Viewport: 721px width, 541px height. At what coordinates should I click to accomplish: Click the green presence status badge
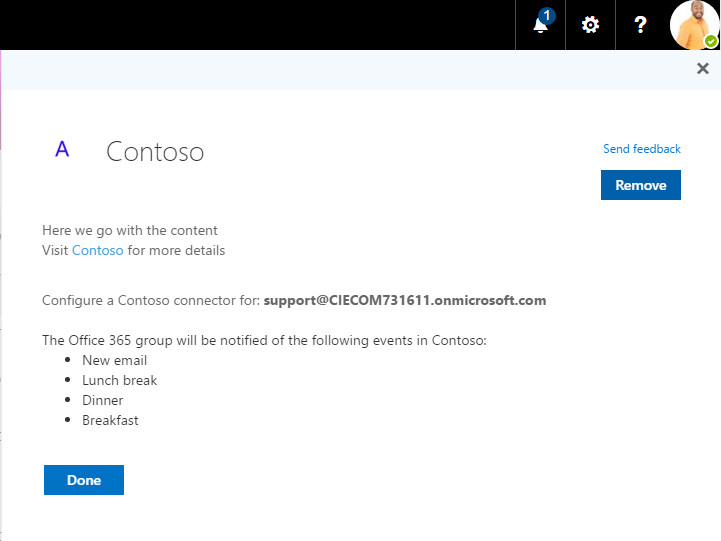click(x=710, y=41)
